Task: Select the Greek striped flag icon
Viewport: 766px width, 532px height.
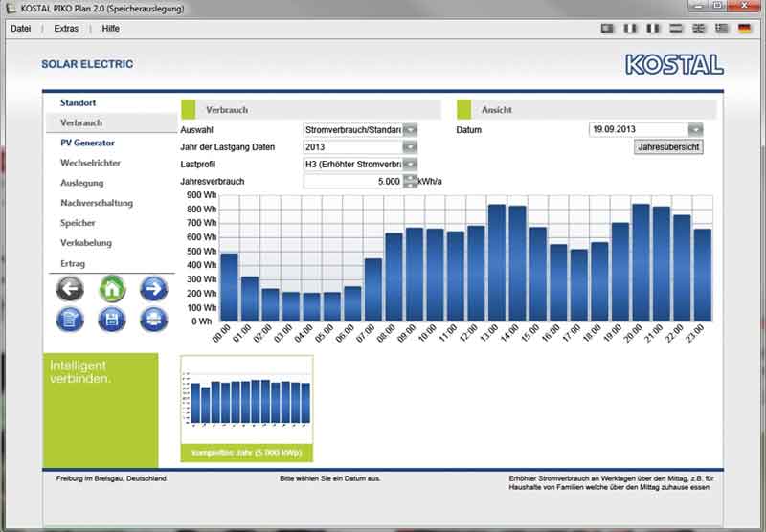Action: point(722,29)
